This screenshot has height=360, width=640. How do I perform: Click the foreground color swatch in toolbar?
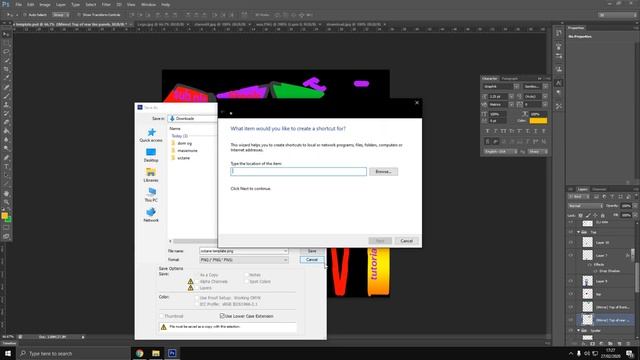click(4, 216)
